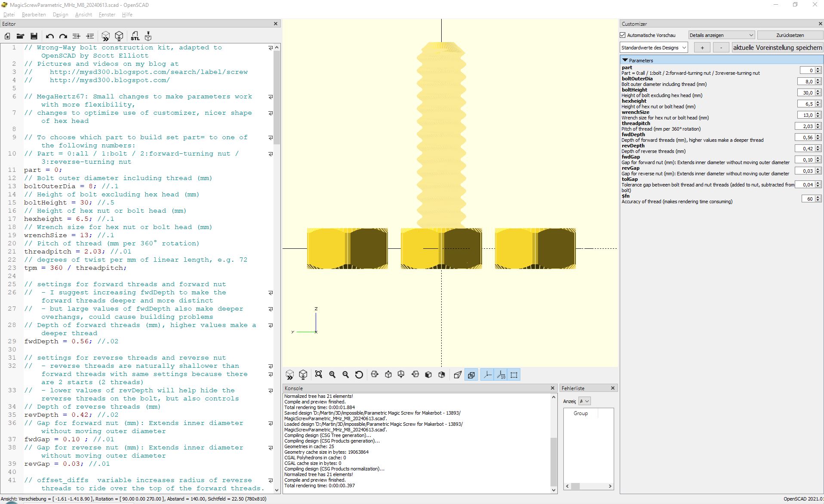Toggle the scale markers display

pyautogui.click(x=501, y=374)
